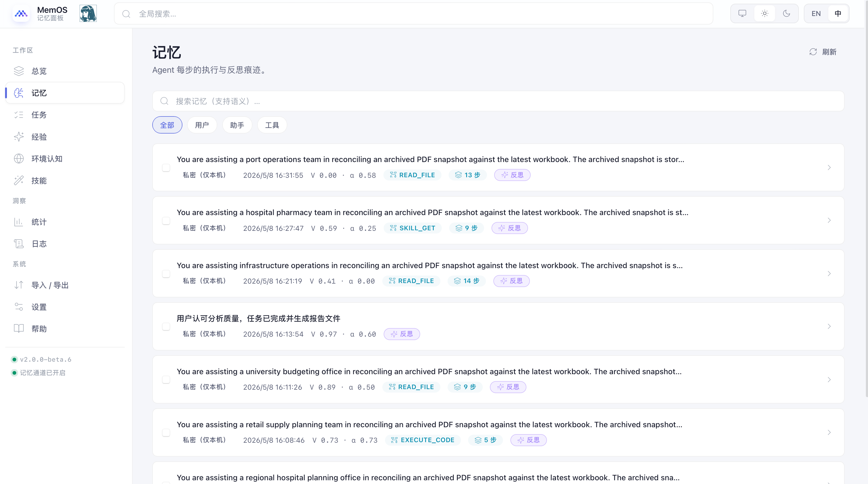Switch interface language to 中
Viewport: 868px width, 484px height.
[x=838, y=14]
